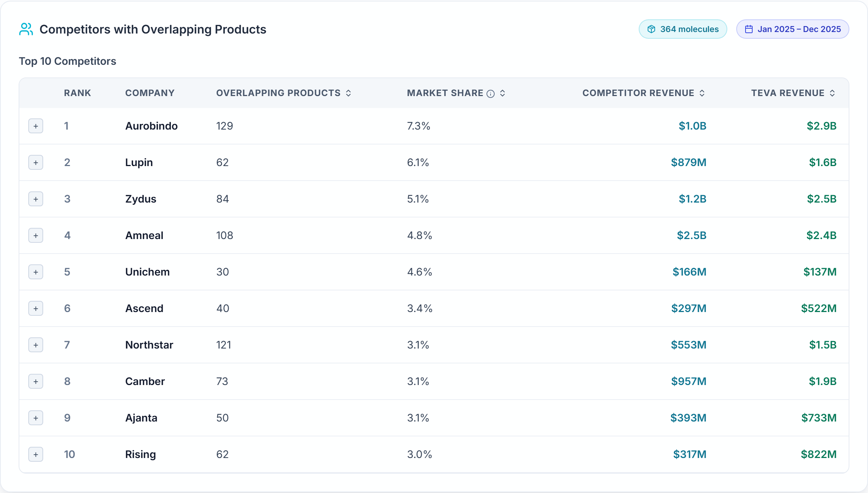
Task: Select the Lupin company name
Action: (139, 163)
